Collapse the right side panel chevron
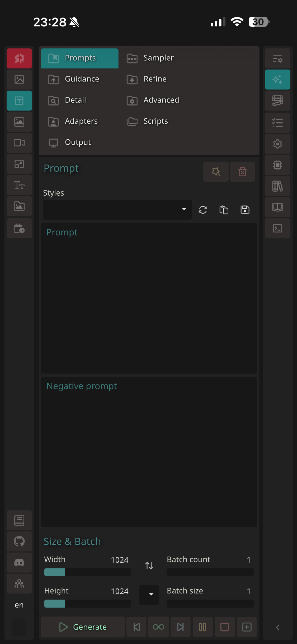The image size is (297, 644). click(x=277, y=628)
